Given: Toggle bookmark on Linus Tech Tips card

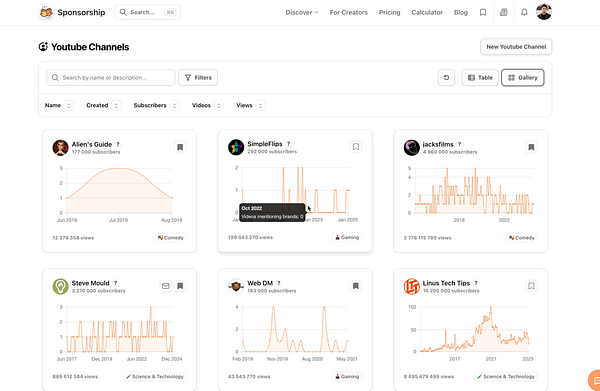Looking at the screenshot, I should (x=531, y=286).
